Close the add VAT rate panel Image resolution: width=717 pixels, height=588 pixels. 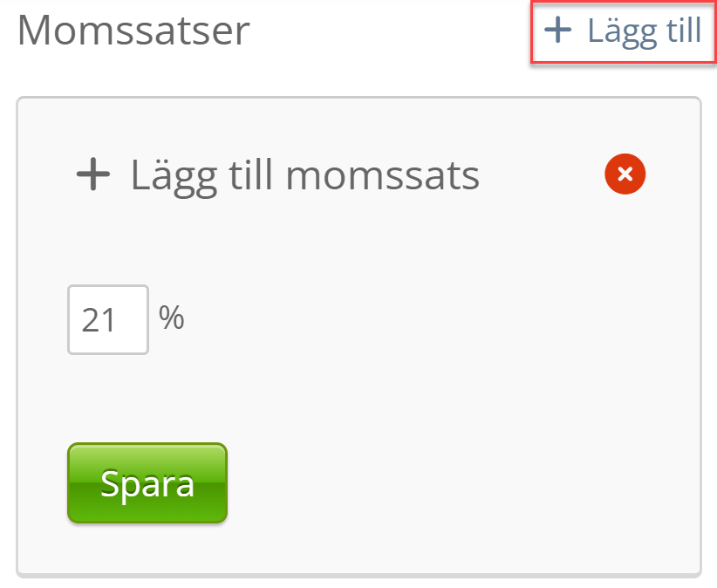(625, 174)
